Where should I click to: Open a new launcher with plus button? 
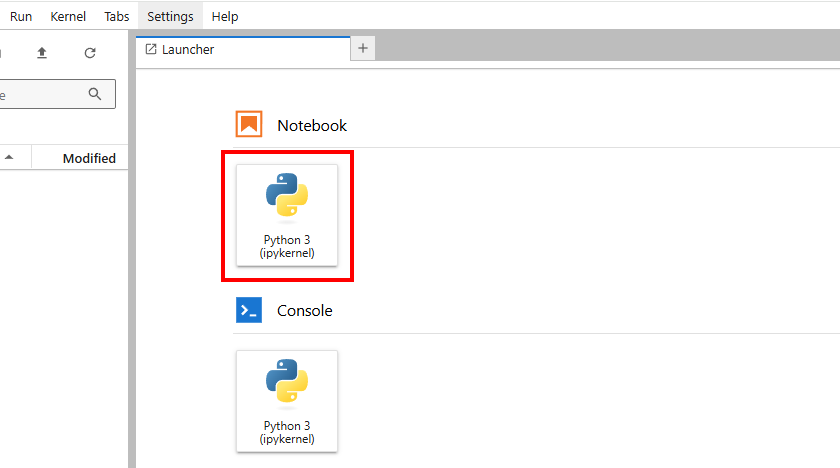click(x=363, y=48)
